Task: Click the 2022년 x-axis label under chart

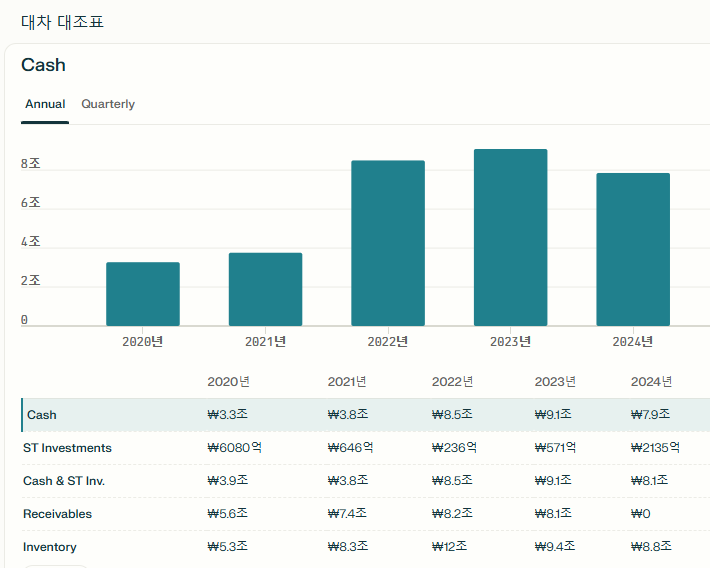Action: 388,342
